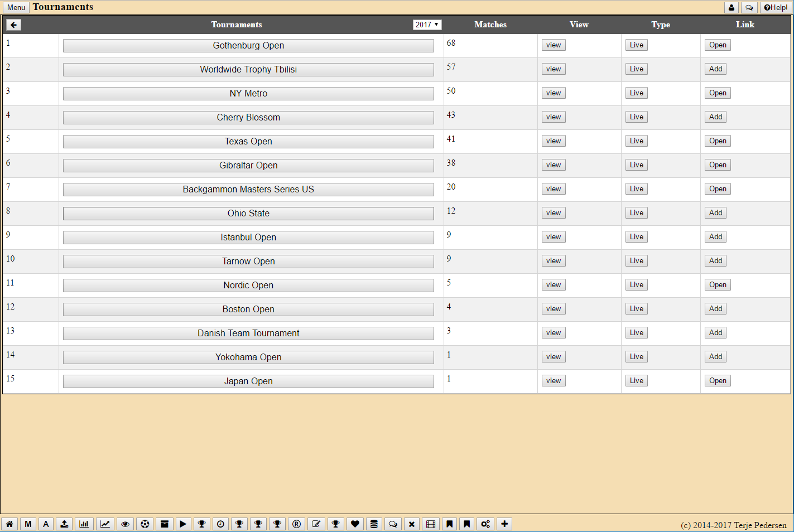
Task: Open Worldwide Trophy Tbilisi tournament
Action: tap(248, 70)
